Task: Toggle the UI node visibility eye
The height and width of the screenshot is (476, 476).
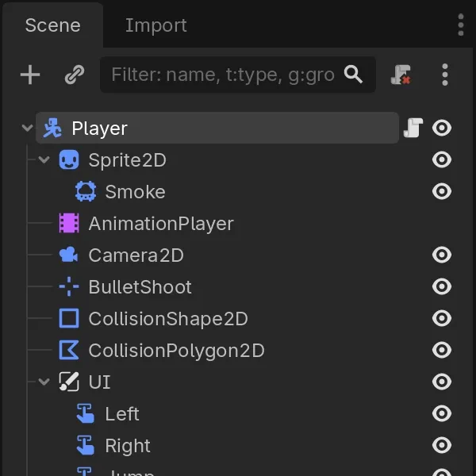Action: click(x=442, y=382)
